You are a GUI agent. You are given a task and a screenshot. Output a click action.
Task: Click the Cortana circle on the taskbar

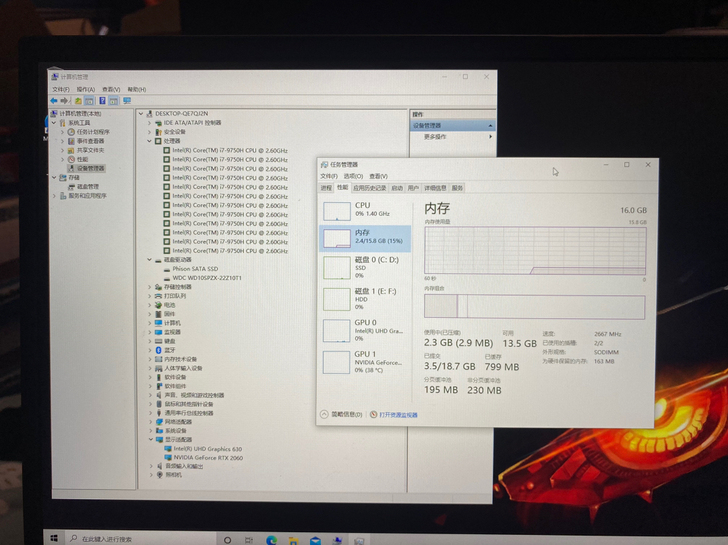coord(228,540)
